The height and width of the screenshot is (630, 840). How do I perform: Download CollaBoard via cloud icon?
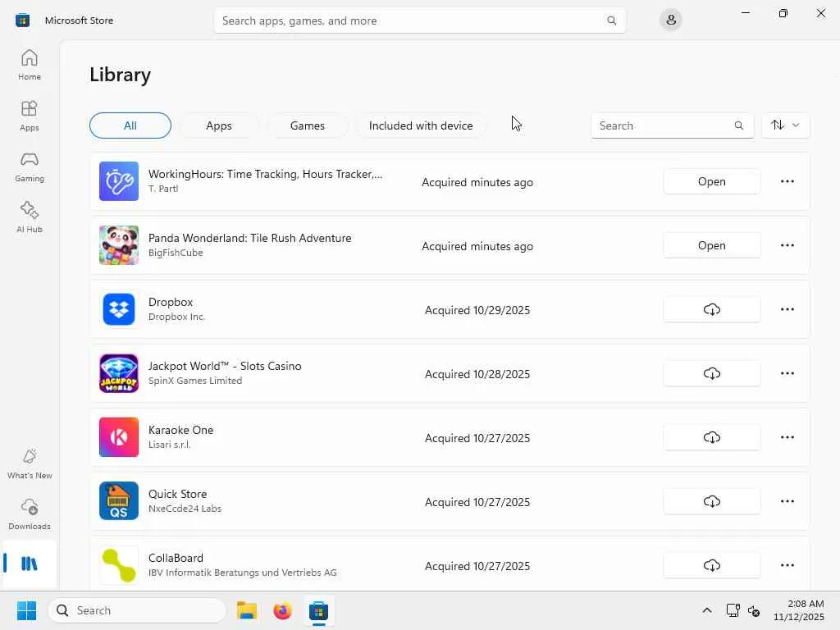tap(711, 565)
